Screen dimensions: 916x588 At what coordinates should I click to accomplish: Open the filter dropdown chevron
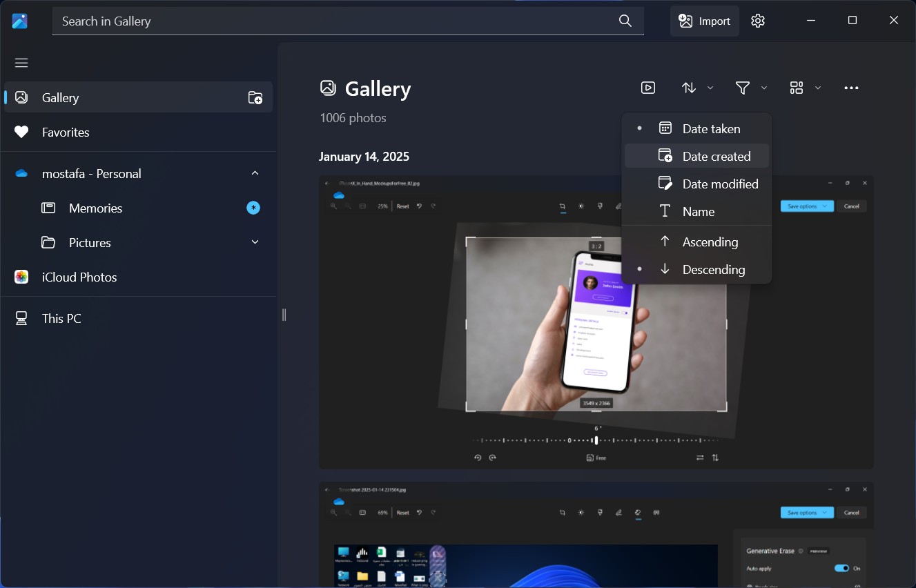(x=763, y=88)
